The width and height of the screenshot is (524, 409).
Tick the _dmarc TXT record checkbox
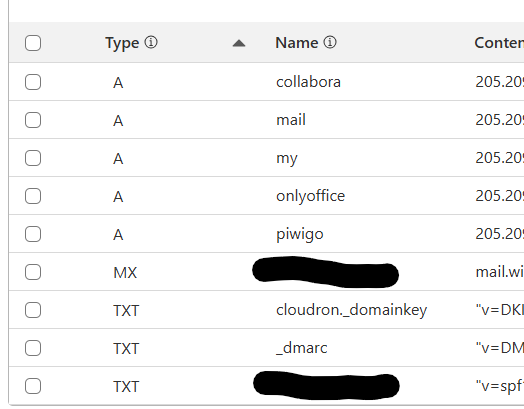(33, 348)
